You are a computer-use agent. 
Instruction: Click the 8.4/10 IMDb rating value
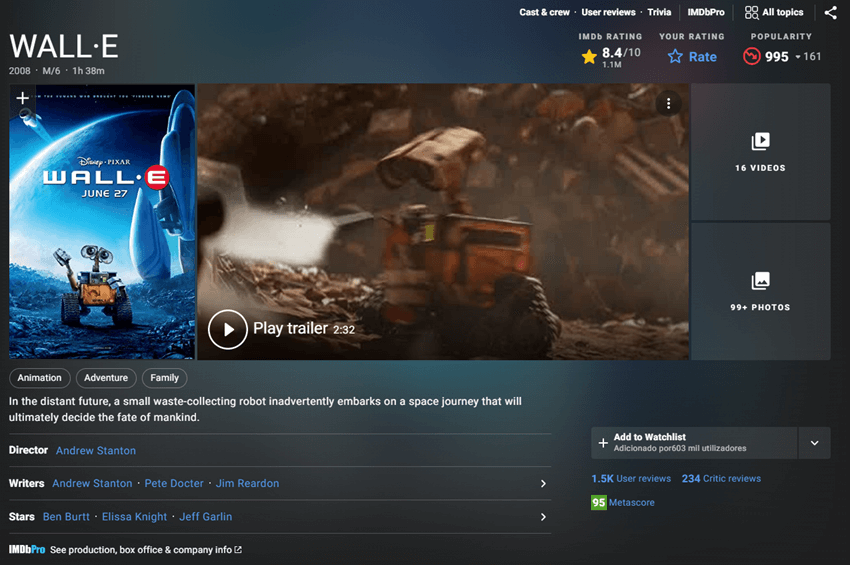(621, 53)
